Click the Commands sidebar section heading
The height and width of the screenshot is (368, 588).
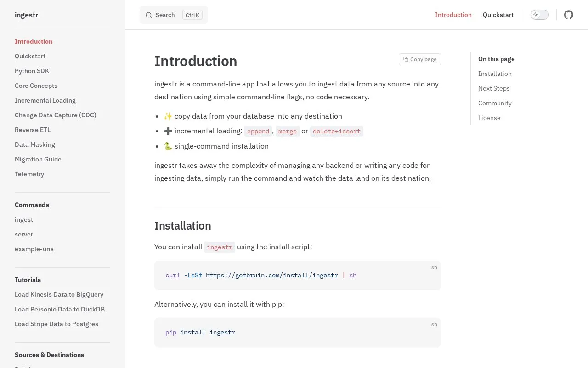click(x=32, y=205)
